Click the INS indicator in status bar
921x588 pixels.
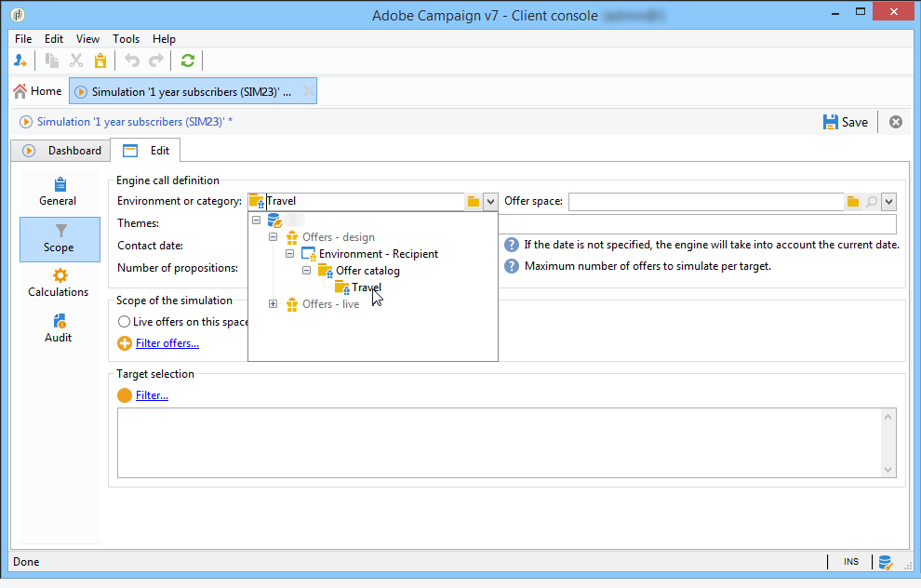(851, 562)
